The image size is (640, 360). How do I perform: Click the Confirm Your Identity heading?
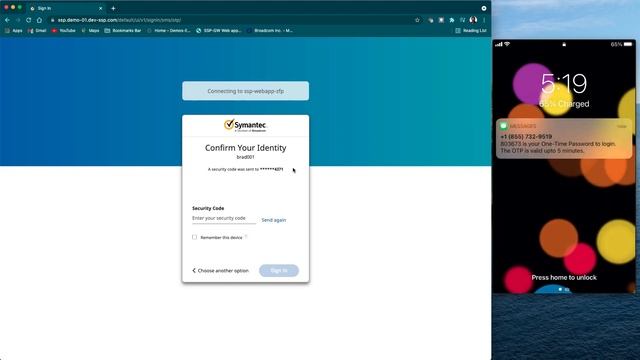(x=245, y=148)
